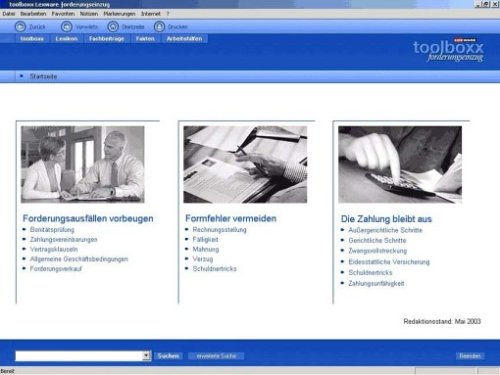Click the Beenden button
Viewport: 500px width, 375px height.
point(470,356)
